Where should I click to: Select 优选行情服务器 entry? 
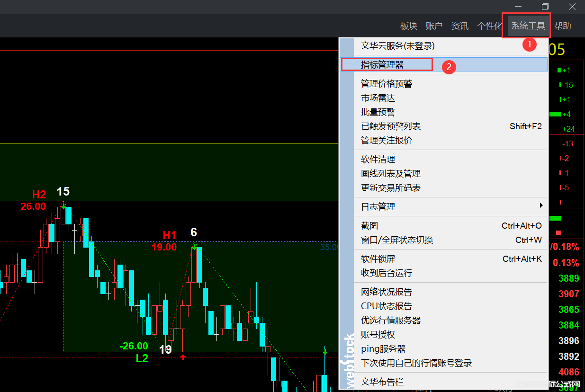coord(451,321)
